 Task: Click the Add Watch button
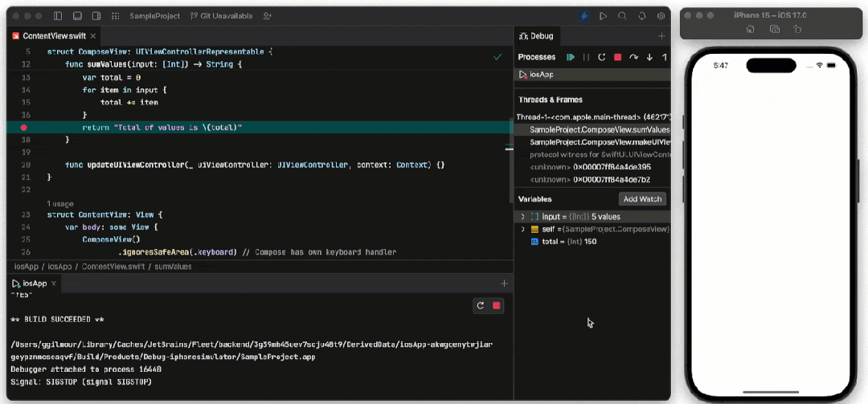(x=642, y=199)
